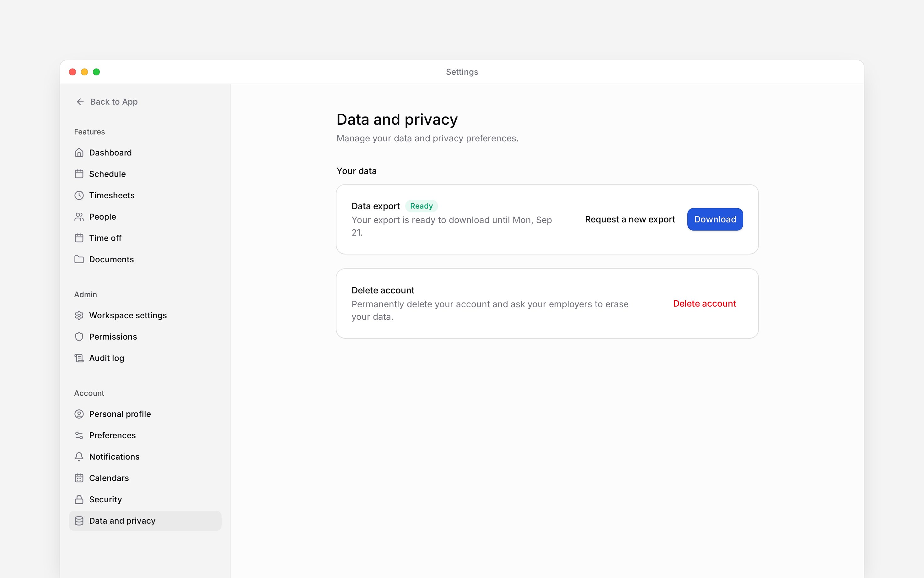Go to Schedule in sidebar
This screenshot has width=924, height=578.
point(145,174)
